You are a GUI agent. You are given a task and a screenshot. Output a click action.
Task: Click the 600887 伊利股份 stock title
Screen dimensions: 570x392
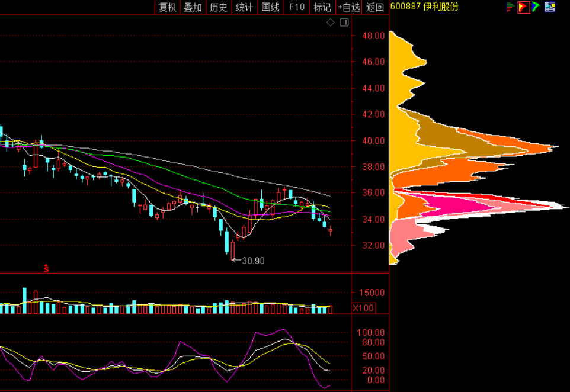(424, 7)
